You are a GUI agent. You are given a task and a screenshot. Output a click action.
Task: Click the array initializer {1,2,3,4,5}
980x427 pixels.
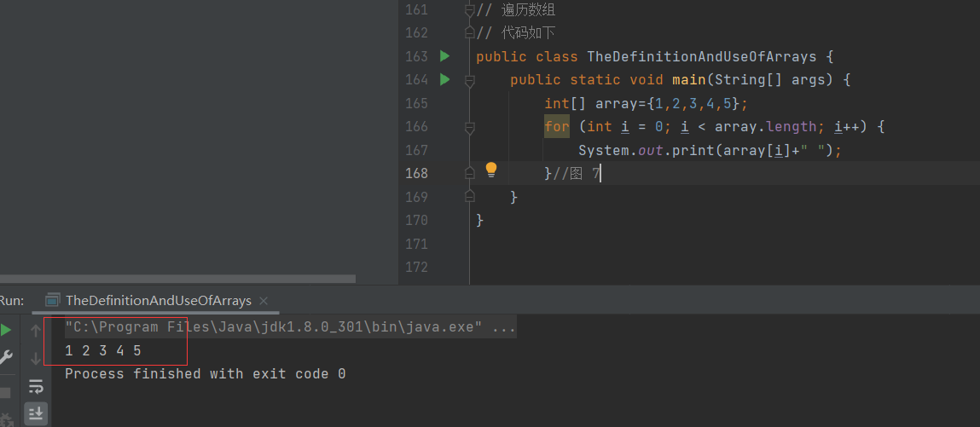click(x=693, y=103)
